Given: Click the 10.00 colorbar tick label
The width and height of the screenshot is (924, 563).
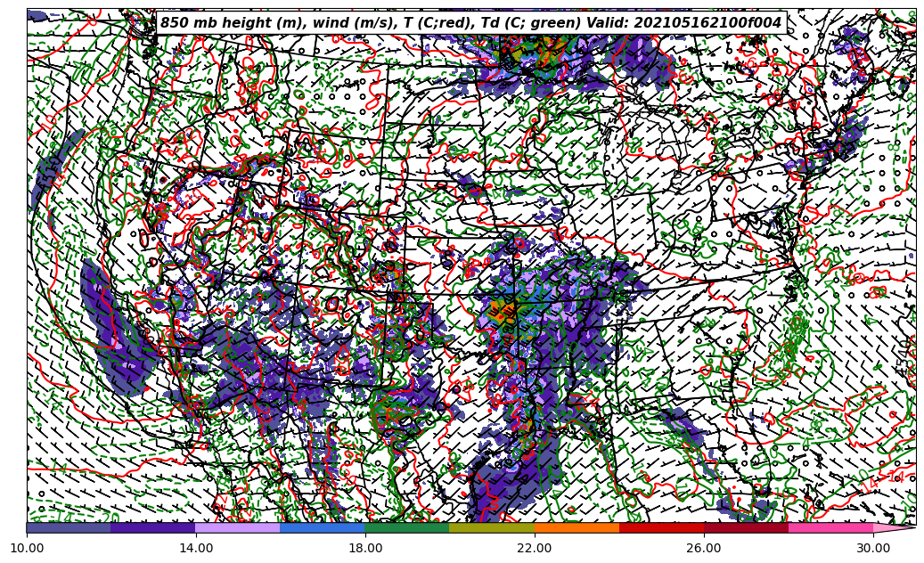Looking at the screenshot, I should [27, 548].
